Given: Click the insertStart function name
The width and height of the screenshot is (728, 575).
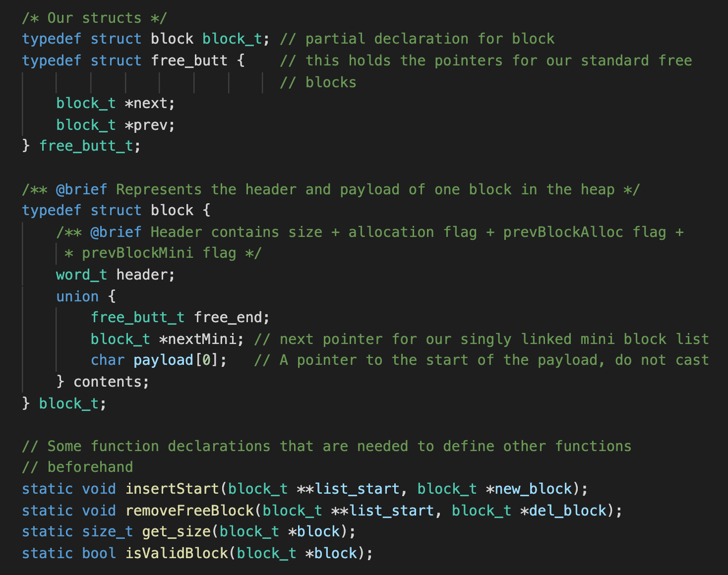Looking at the screenshot, I should point(172,489).
